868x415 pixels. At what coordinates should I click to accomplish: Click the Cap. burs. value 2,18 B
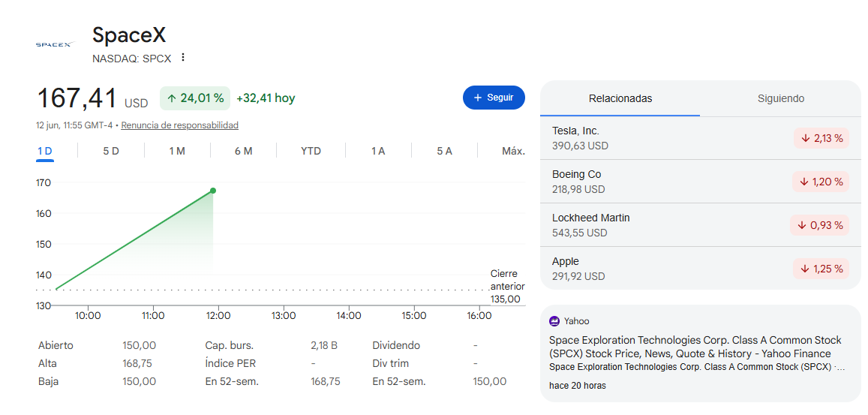click(324, 346)
